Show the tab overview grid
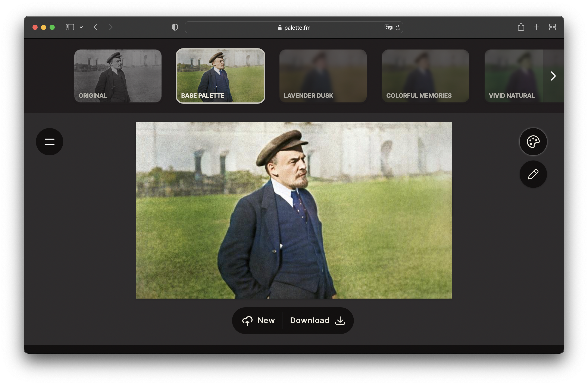Screen dimensions: 588x385 (552, 27)
